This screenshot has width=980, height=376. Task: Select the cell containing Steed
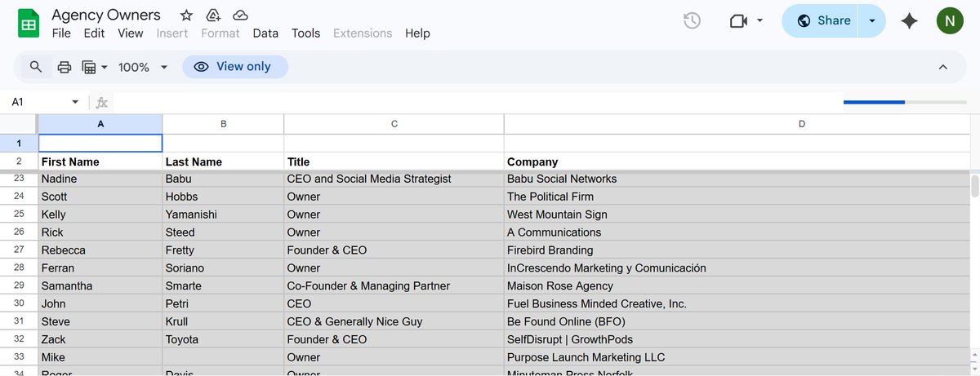click(223, 232)
